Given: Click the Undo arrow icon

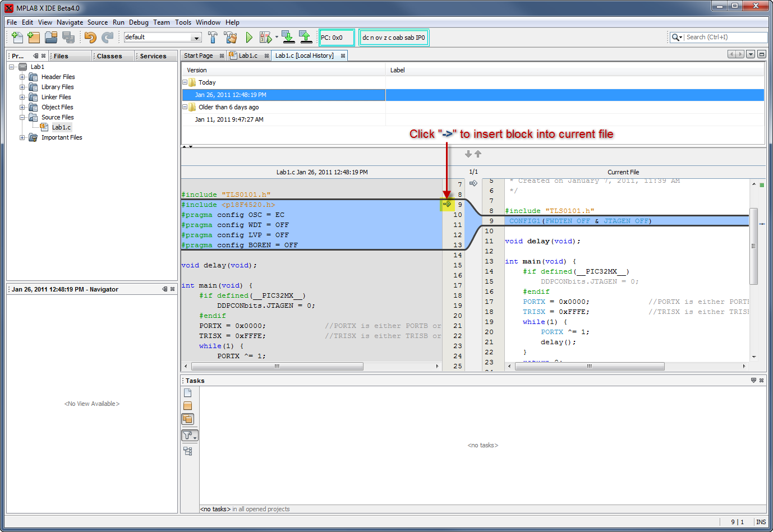Looking at the screenshot, I should (90, 38).
